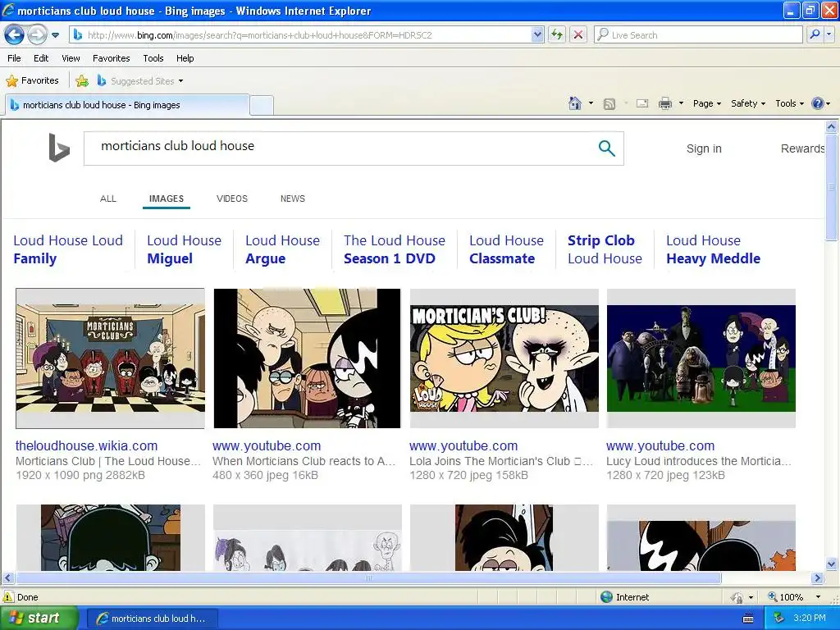Click the Help question mark icon
840x630 pixels.
click(x=818, y=103)
